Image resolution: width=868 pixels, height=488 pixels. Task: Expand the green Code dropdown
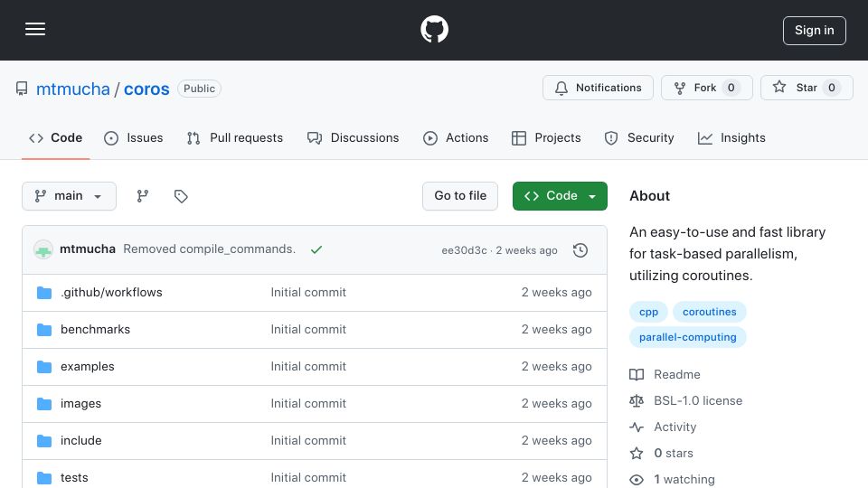click(560, 196)
